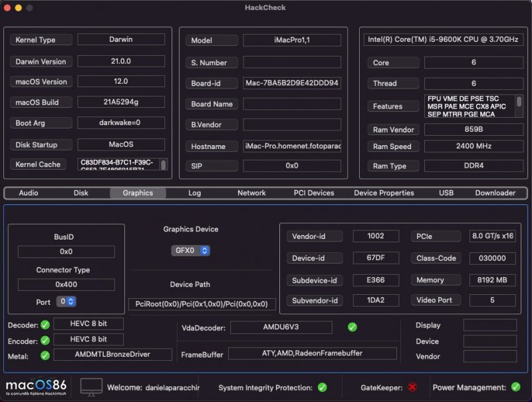The image size is (532, 402).
Task: Click the macOS86 logo
Action: (x=37, y=387)
